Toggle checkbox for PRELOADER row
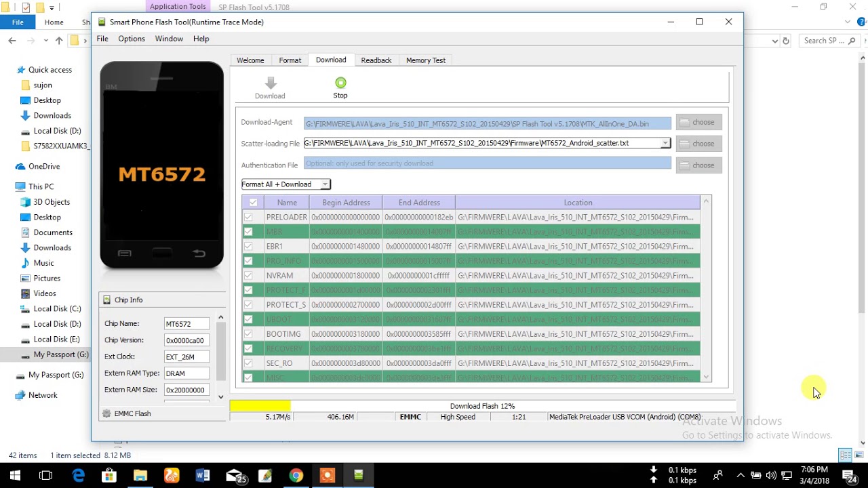Image resolution: width=868 pixels, height=488 pixels. pyautogui.click(x=248, y=217)
